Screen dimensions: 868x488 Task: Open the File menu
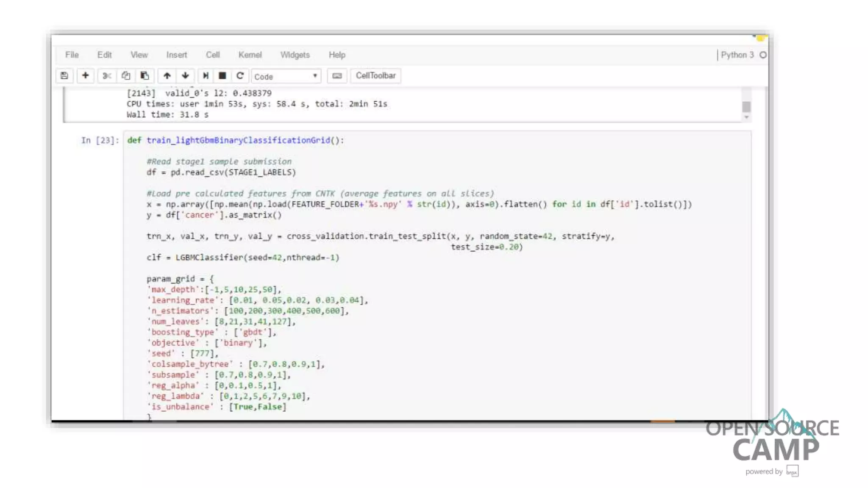(72, 55)
